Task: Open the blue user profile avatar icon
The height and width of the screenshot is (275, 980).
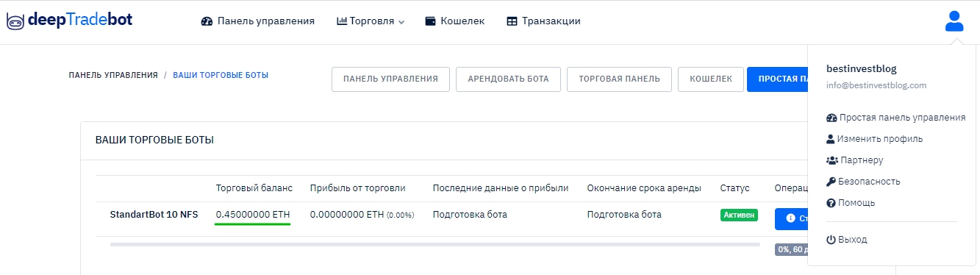Action: 954,21
